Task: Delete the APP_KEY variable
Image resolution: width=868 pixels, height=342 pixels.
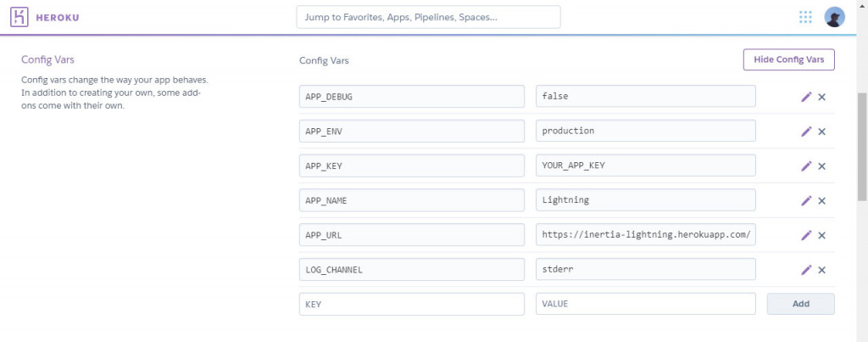Action: point(822,166)
